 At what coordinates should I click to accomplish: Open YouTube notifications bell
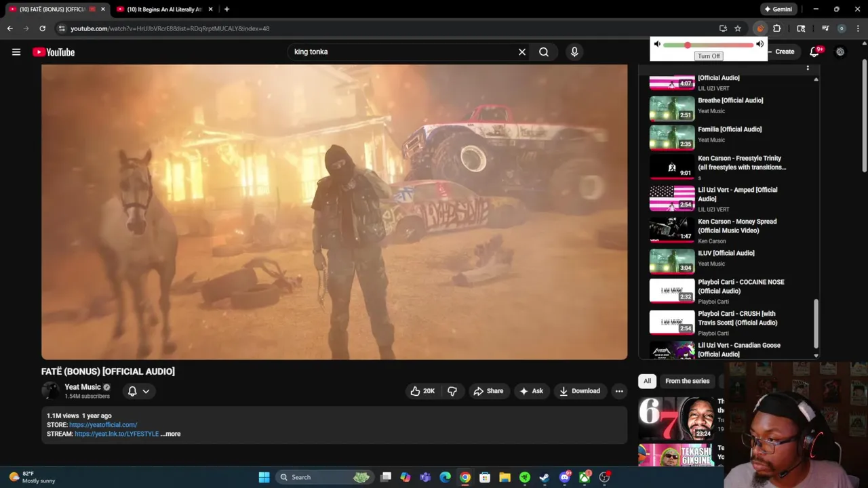pyautogui.click(x=815, y=52)
